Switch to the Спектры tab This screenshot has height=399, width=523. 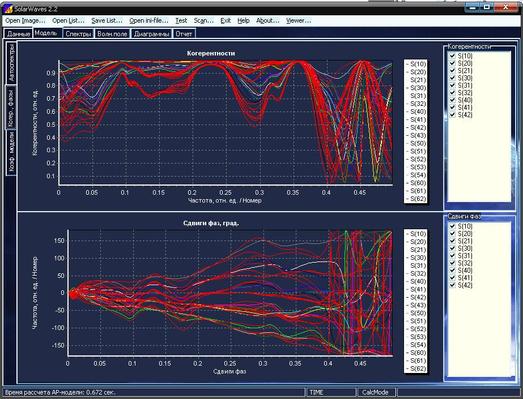coord(78,34)
